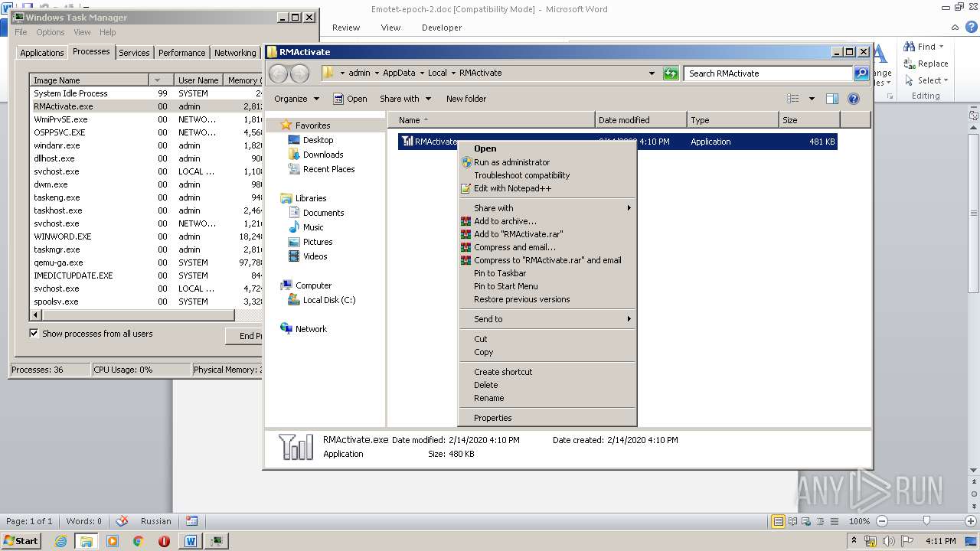This screenshot has width=980, height=551.
Task: Open the Find dropdown in Word ribbon
Action: click(x=925, y=47)
